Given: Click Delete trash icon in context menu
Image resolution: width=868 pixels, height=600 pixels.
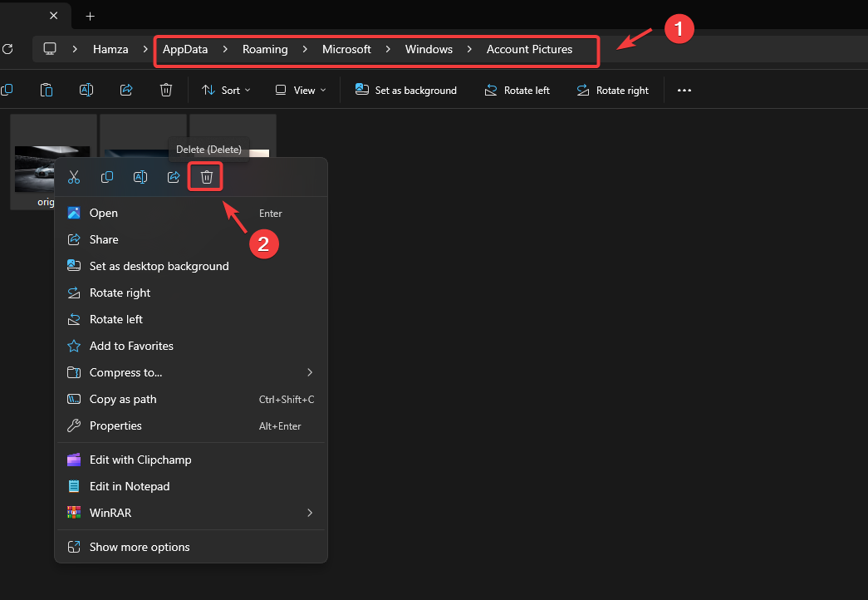Looking at the screenshot, I should coord(207,177).
